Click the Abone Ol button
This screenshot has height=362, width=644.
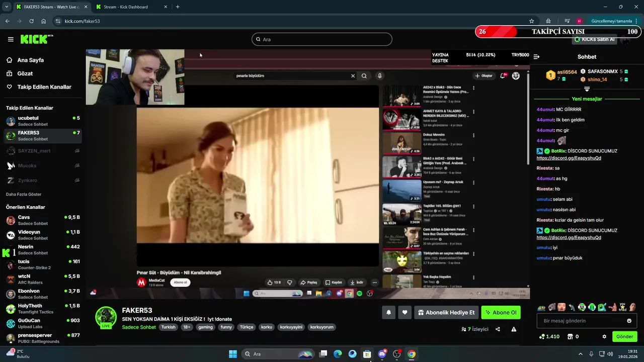click(501, 312)
